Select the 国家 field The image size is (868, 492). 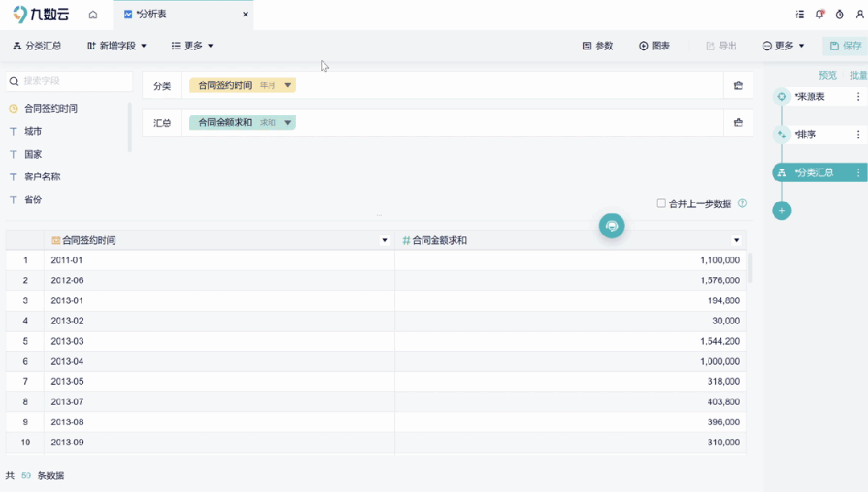click(x=33, y=154)
